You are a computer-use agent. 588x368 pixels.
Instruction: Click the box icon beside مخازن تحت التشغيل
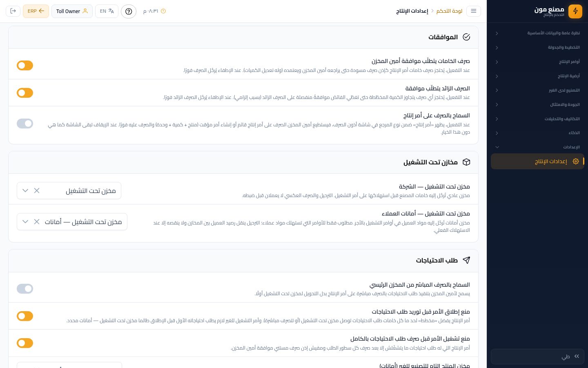point(466,162)
